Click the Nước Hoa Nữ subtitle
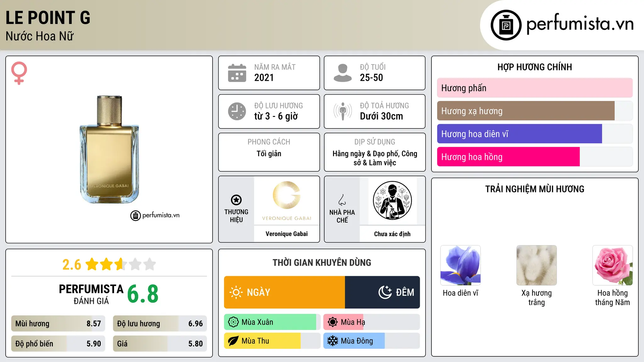The width and height of the screenshot is (644, 362). [x=40, y=36]
